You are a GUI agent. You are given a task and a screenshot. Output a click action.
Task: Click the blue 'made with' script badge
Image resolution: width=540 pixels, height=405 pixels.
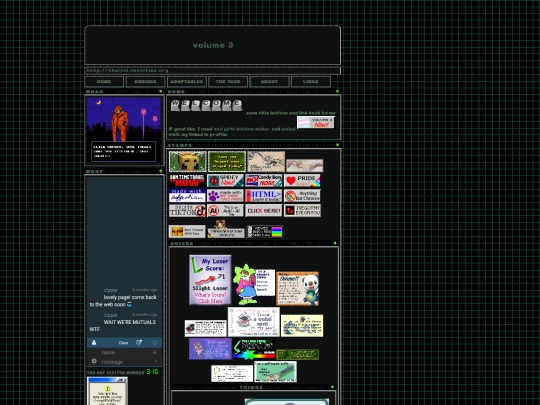(187, 196)
